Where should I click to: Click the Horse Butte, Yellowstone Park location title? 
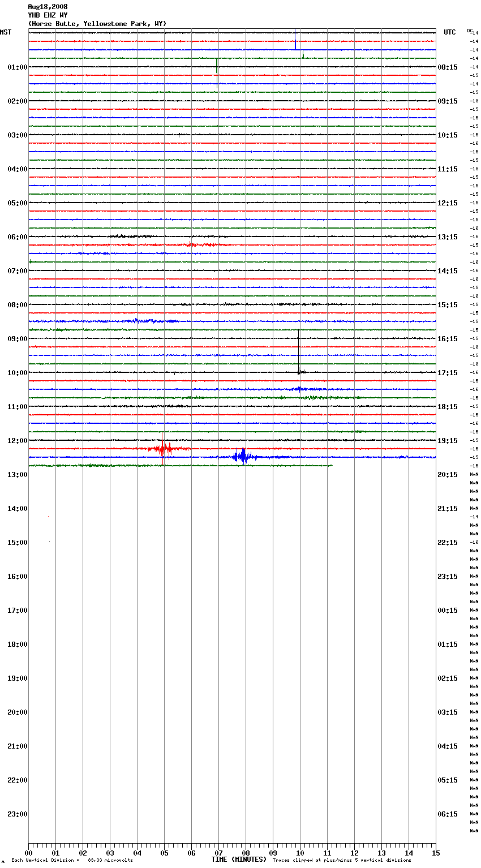click(97, 24)
